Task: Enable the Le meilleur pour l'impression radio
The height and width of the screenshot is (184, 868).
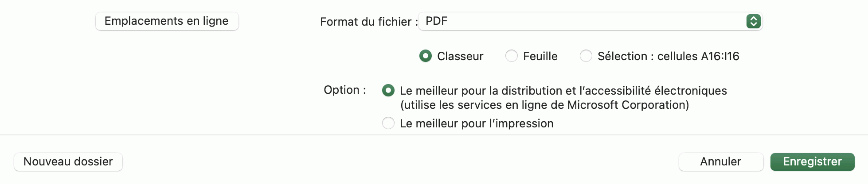Action: [x=388, y=123]
